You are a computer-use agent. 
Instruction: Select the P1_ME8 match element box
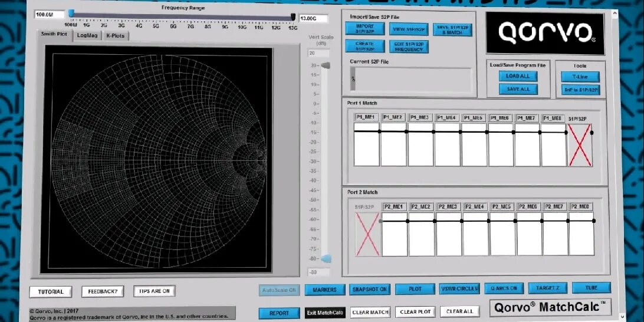[554, 144]
